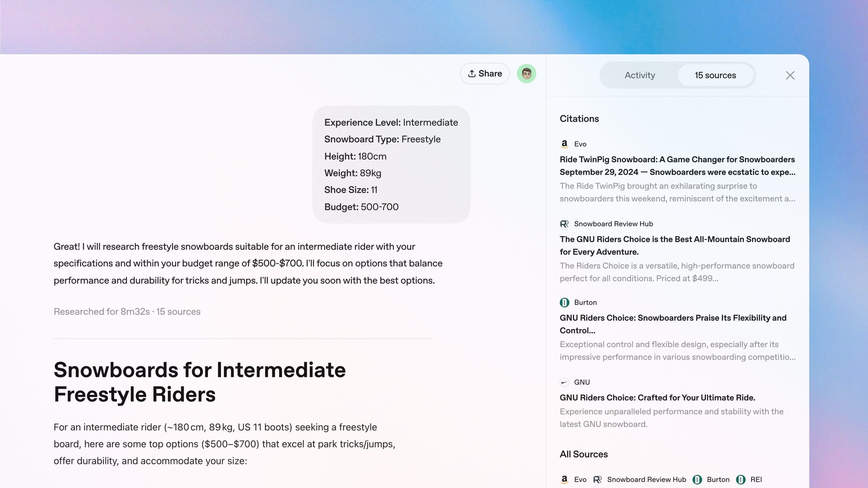Click the Researched for 8m32s sources text
Image resolution: width=868 pixels, height=488 pixels.
click(x=127, y=311)
